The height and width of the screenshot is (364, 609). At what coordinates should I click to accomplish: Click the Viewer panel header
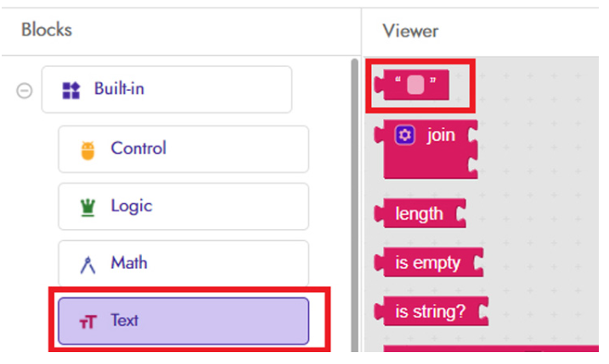[x=411, y=31]
